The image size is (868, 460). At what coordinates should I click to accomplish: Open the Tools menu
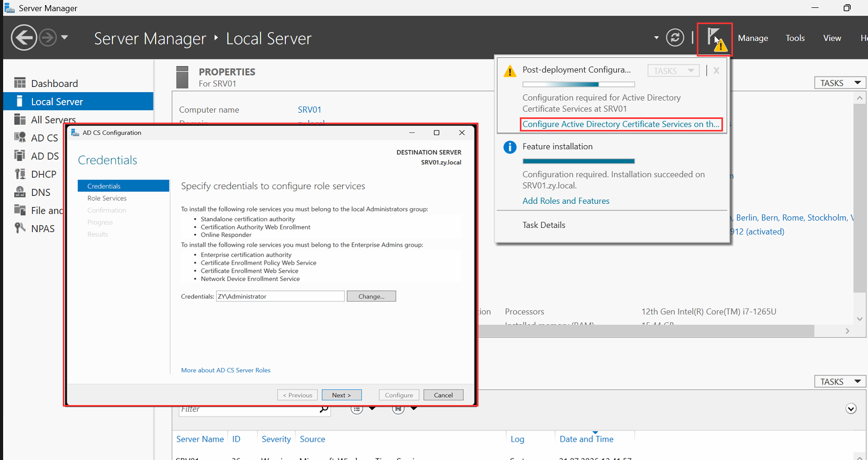click(x=795, y=38)
